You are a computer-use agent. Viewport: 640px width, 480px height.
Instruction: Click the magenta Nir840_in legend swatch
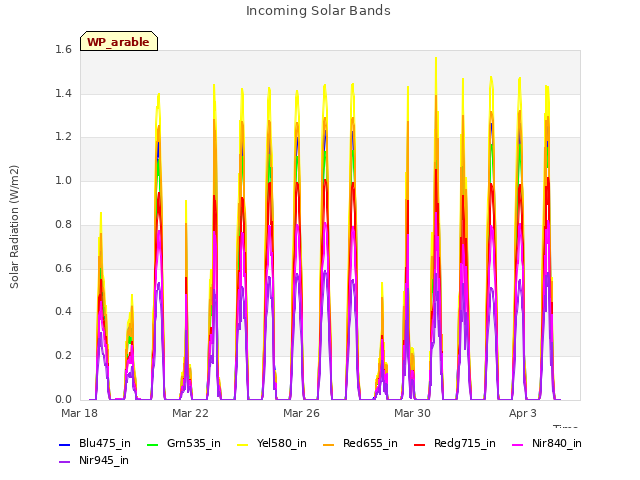tap(518, 444)
